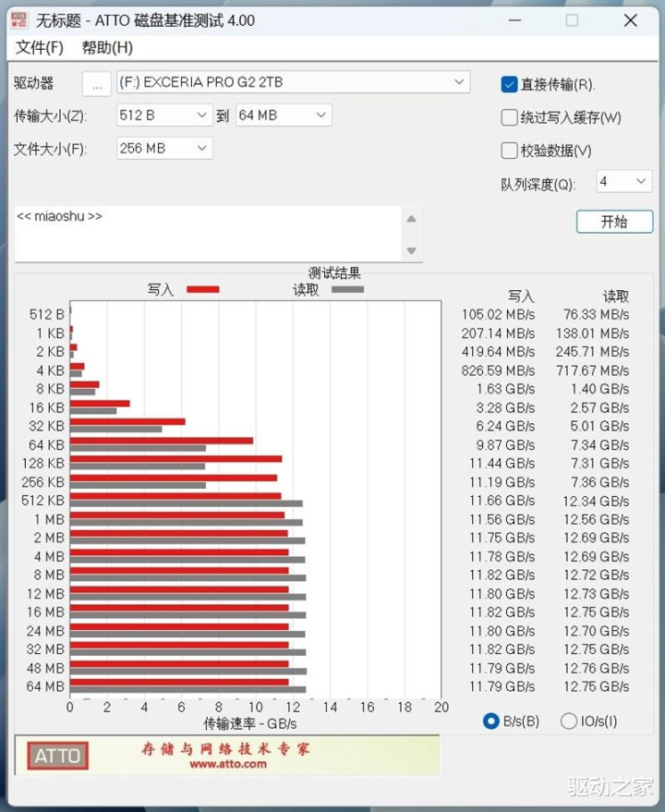Click the read value 5.01 GB/s

coord(599,426)
